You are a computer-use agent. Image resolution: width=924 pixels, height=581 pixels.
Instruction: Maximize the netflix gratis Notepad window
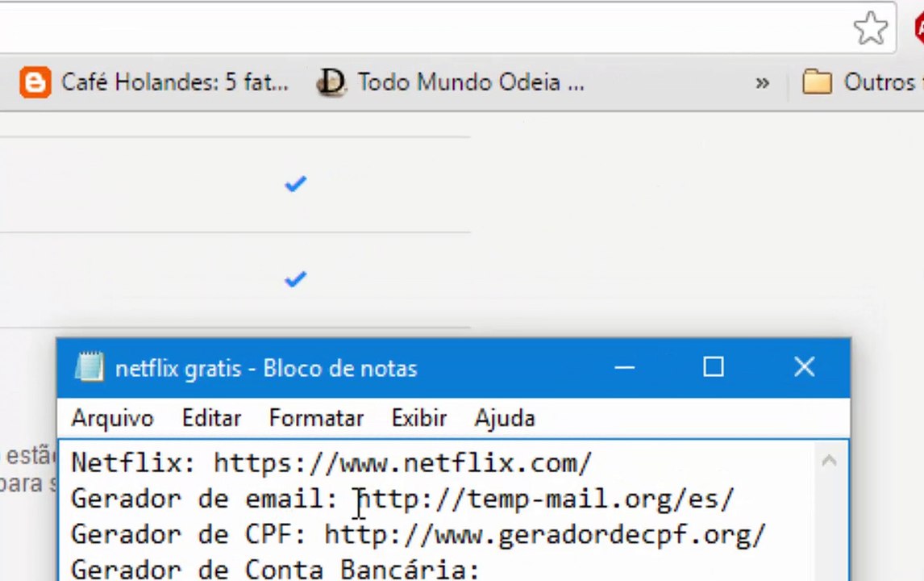(714, 367)
